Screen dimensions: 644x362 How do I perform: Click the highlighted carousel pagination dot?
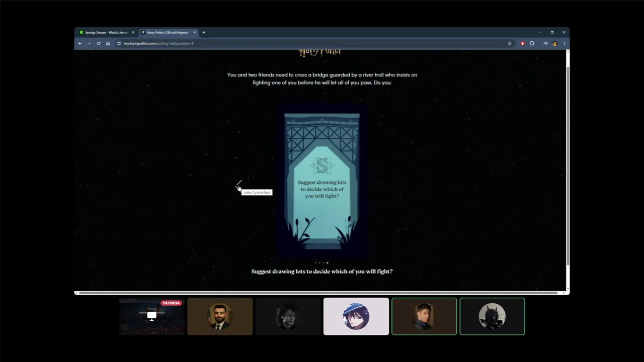coord(327,262)
